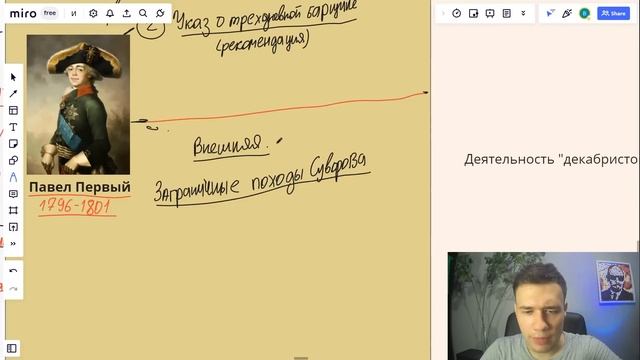This screenshot has width=640, height=360.
Task: Select the Comment tool
Action: tap(13, 194)
